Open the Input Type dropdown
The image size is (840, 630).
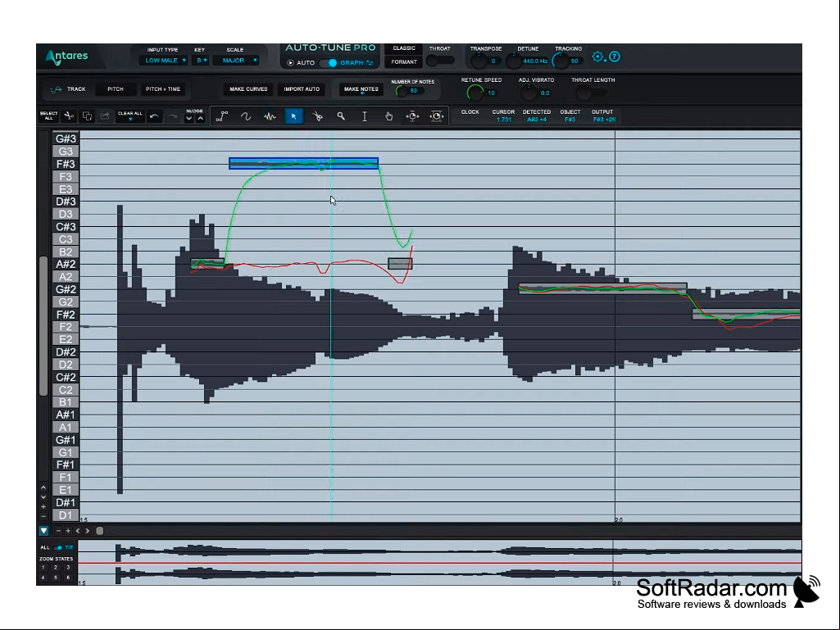click(165, 61)
